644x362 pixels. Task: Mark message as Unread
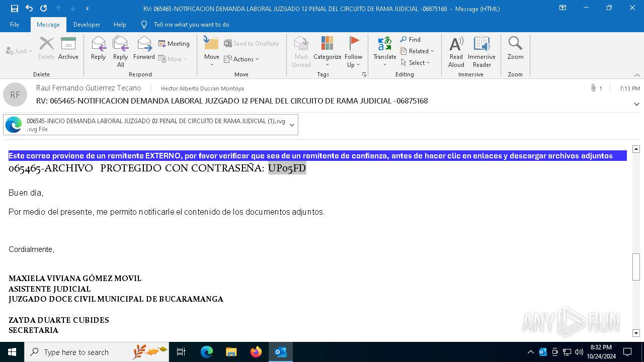coord(301,51)
